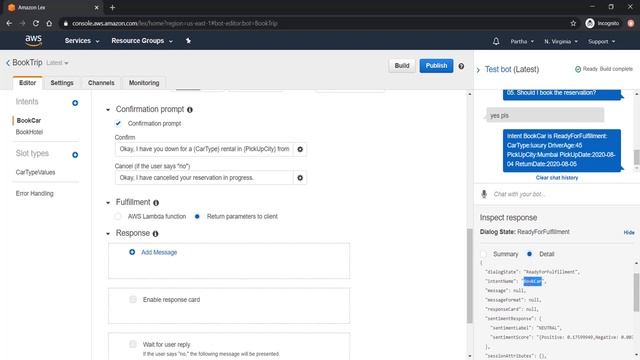
Task: Hide the Inspect response section
Action: pos(629,232)
